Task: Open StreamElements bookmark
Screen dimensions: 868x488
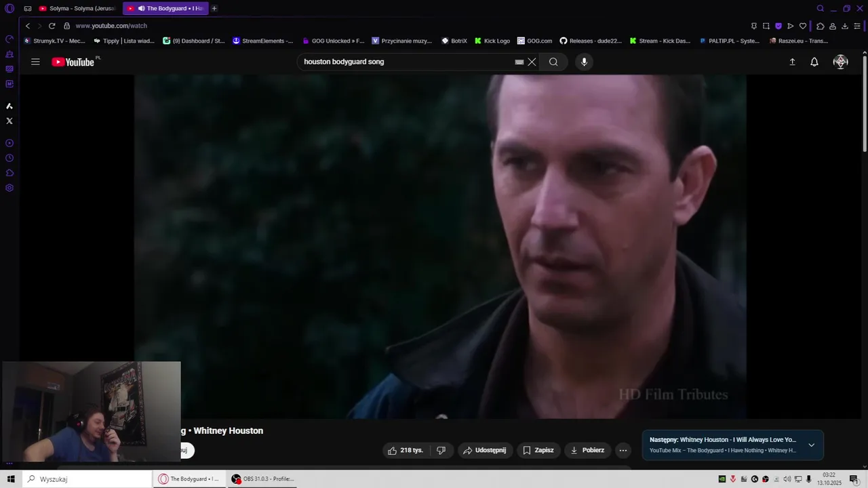Action: pyautogui.click(x=263, y=41)
